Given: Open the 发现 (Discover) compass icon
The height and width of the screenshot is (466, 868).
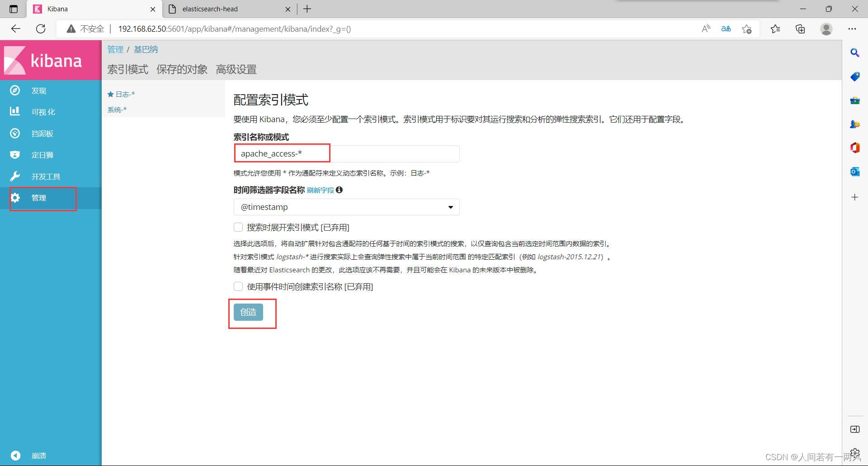Looking at the screenshot, I should click(x=15, y=90).
